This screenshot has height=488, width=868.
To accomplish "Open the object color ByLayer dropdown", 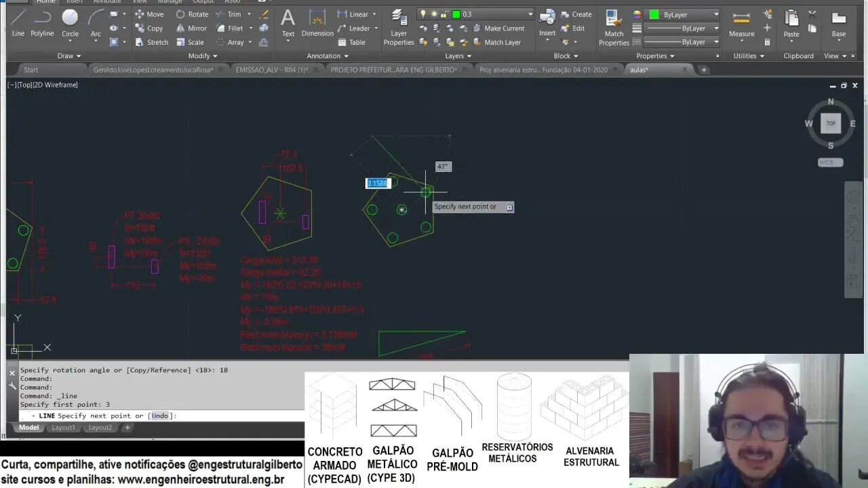I will [716, 14].
